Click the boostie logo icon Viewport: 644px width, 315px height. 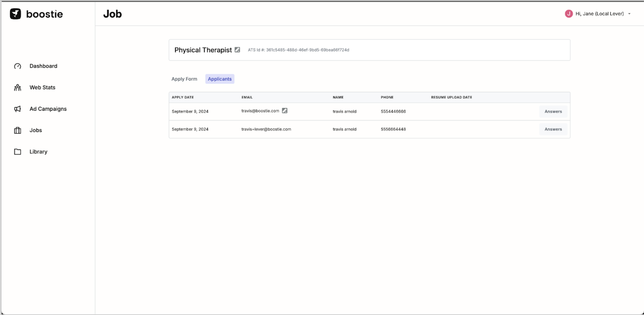[15, 14]
